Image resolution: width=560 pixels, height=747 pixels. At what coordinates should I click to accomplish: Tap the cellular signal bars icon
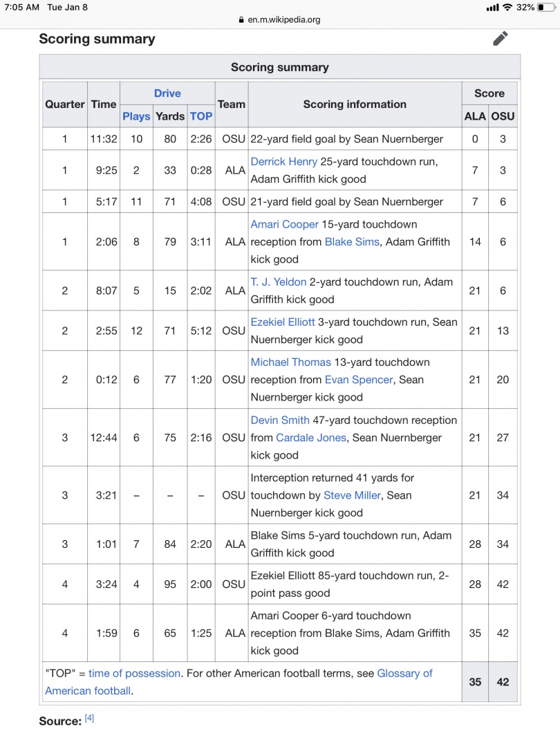[492, 7]
